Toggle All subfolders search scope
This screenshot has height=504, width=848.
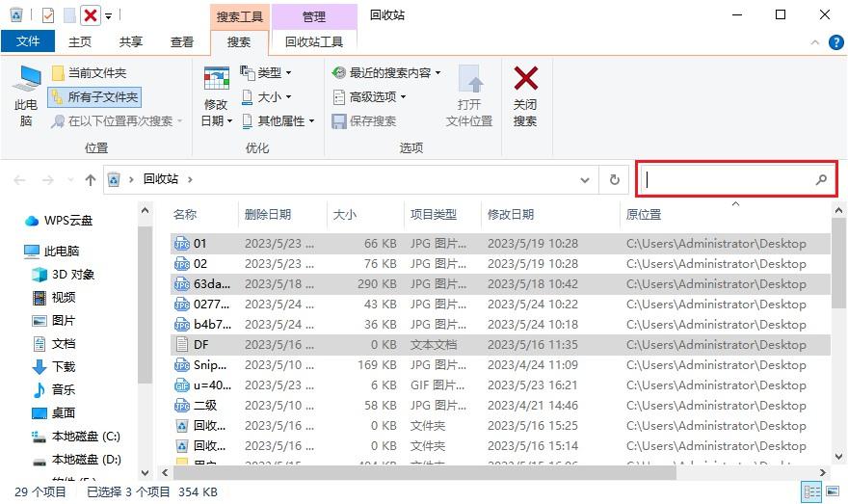[94, 96]
